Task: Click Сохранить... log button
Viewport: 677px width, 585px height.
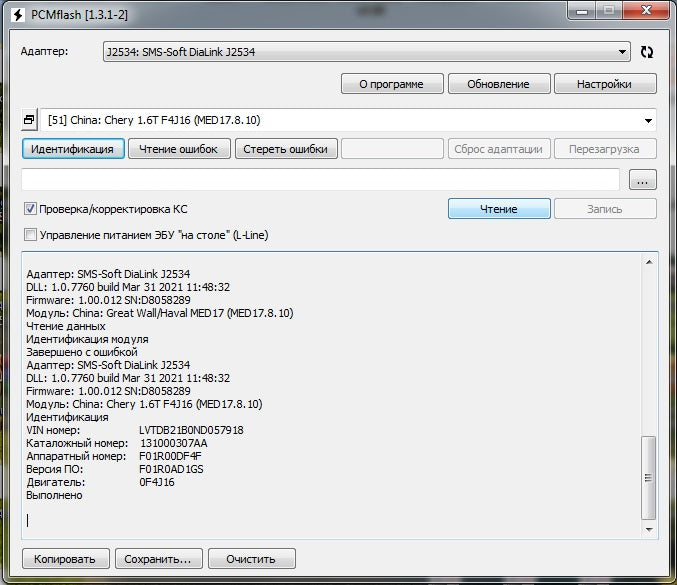Action: pos(158,559)
